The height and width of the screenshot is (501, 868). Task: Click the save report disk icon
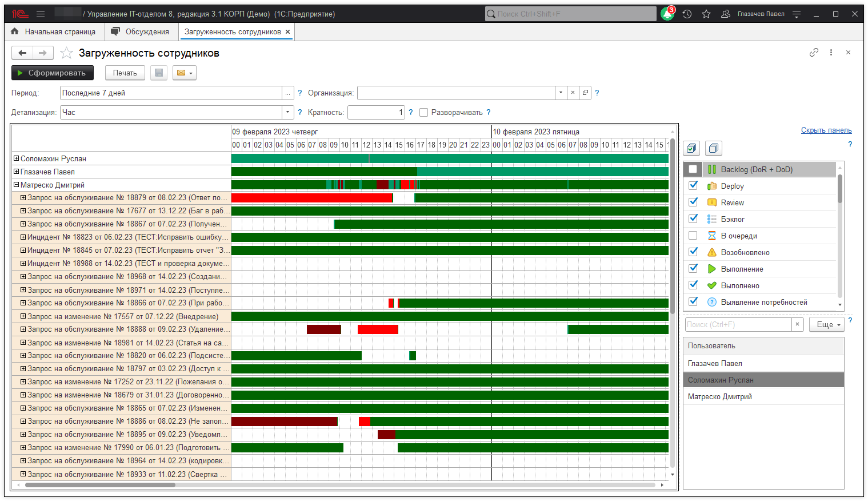[159, 73]
